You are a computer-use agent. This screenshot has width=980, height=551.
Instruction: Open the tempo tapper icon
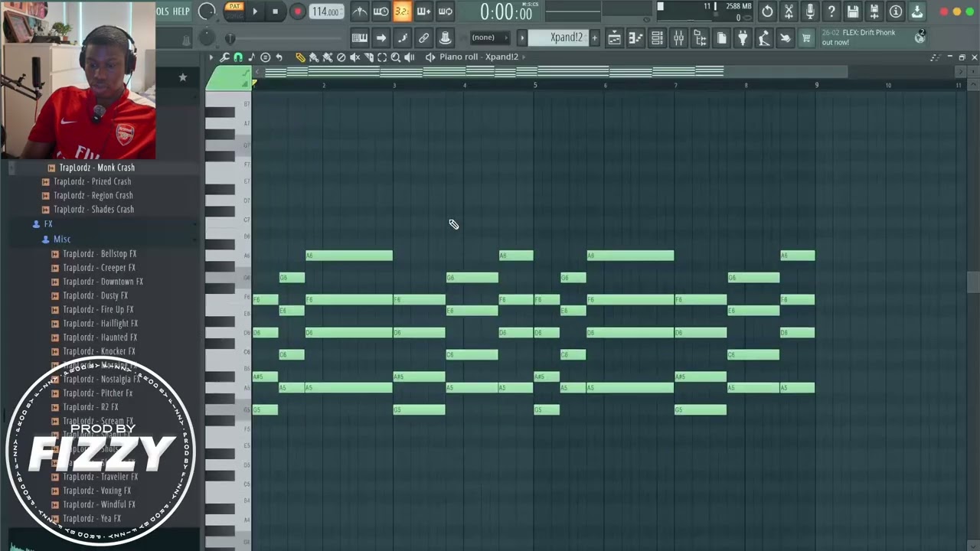(764, 38)
